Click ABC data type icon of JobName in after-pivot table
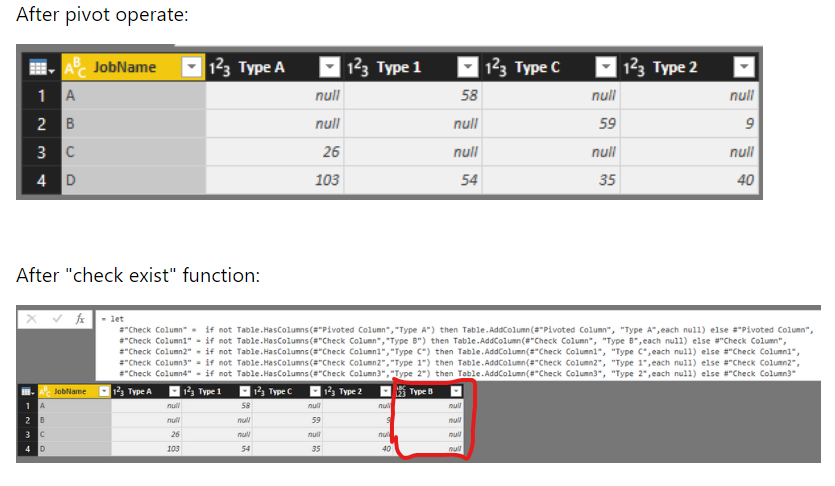Screen dimensions: 835x486 coord(75,67)
